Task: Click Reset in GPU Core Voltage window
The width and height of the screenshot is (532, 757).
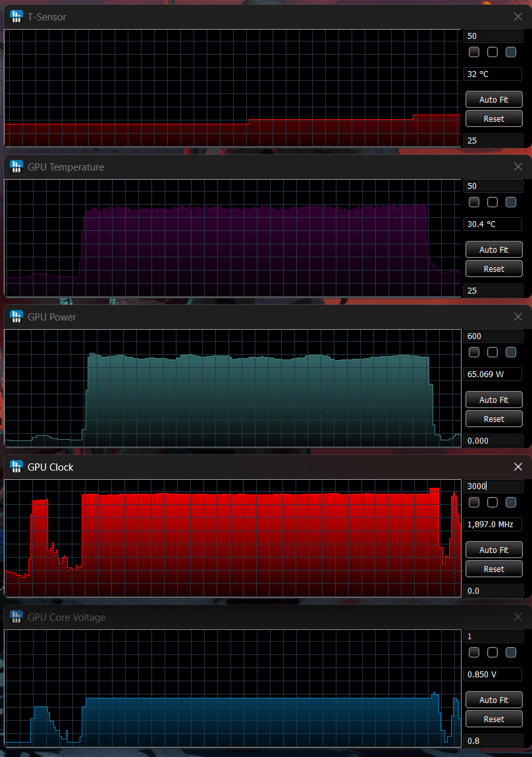Action: click(x=494, y=719)
